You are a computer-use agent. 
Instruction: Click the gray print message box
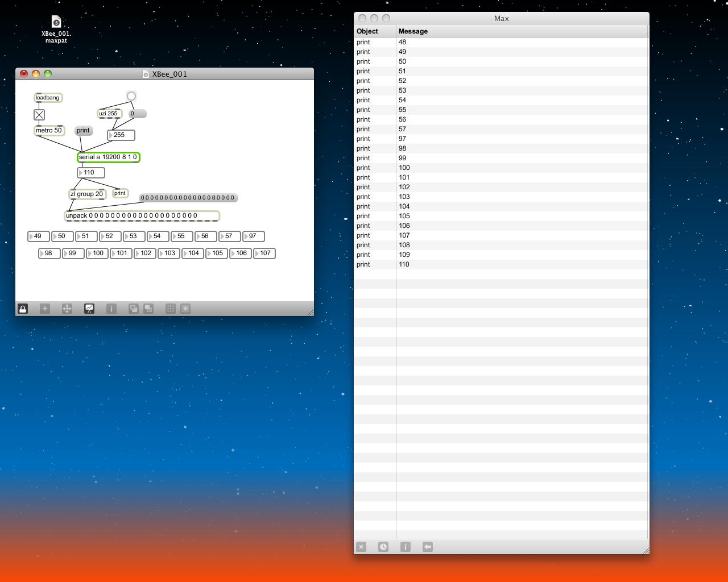pyautogui.click(x=84, y=131)
